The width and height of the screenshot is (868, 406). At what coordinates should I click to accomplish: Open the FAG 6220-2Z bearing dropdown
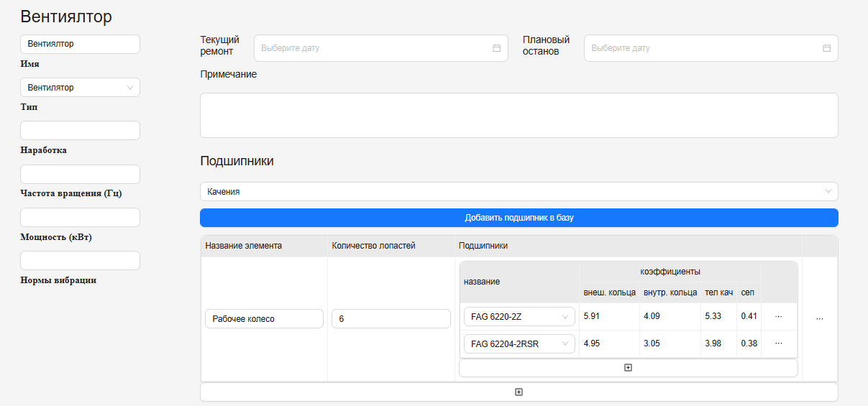point(519,317)
